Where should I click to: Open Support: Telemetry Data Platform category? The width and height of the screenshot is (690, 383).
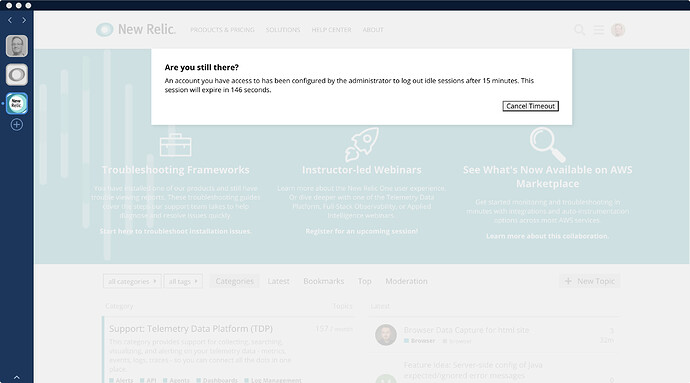191,329
